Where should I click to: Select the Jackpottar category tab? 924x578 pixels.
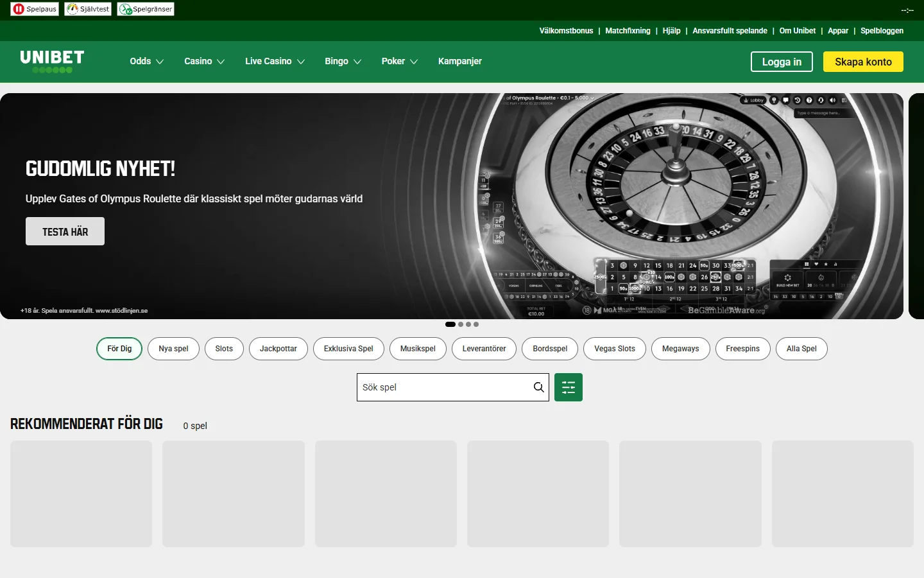278,349
